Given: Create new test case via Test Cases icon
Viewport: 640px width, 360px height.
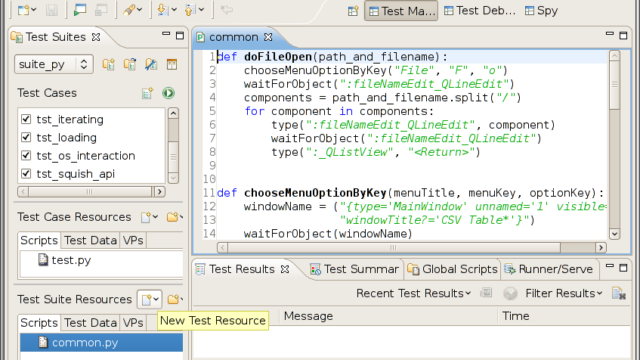Looking at the screenshot, I should 147,93.
